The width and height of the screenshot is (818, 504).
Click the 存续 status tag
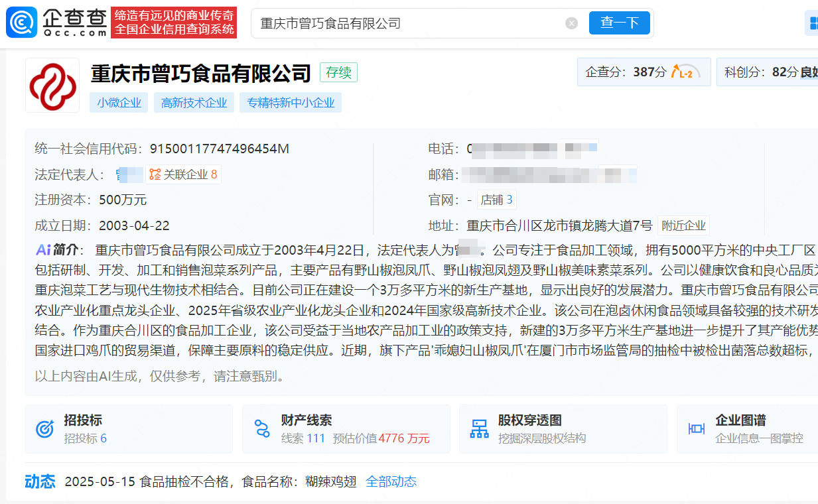point(338,72)
